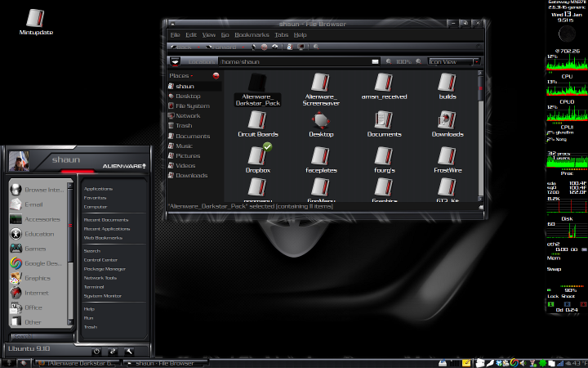Open the Bookmarks menu
The height and width of the screenshot is (368, 588).
click(252, 35)
